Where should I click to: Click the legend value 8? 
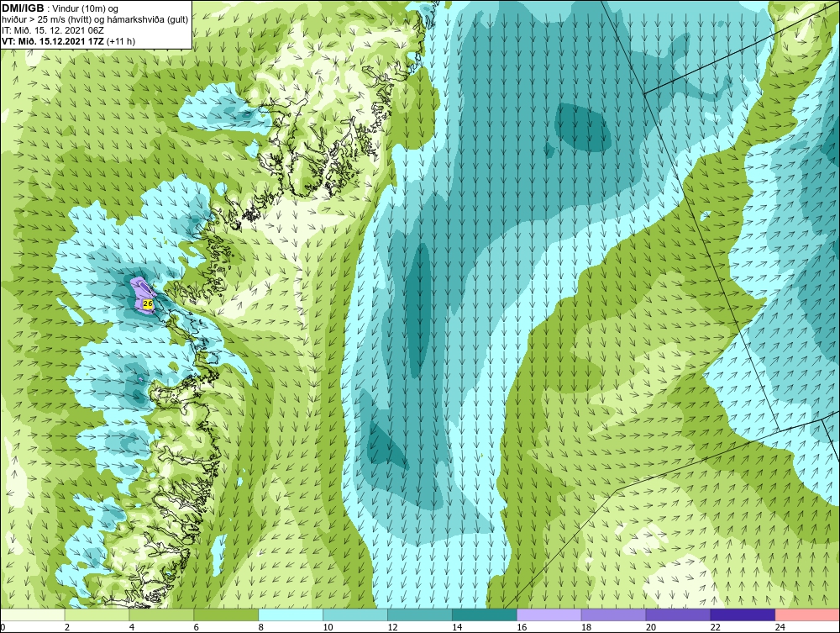pos(261,627)
